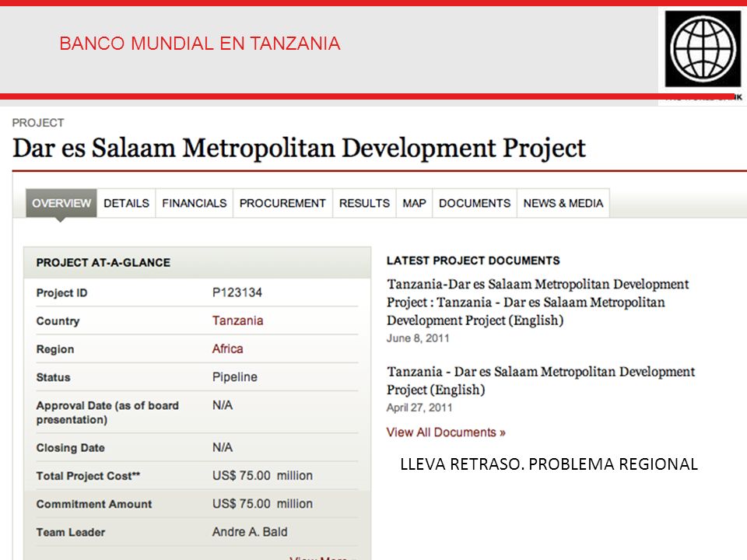The width and height of the screenshot is (747, 560).
Task: Click the April 27, 2011 date text
Action: click(x=419, y=408)
